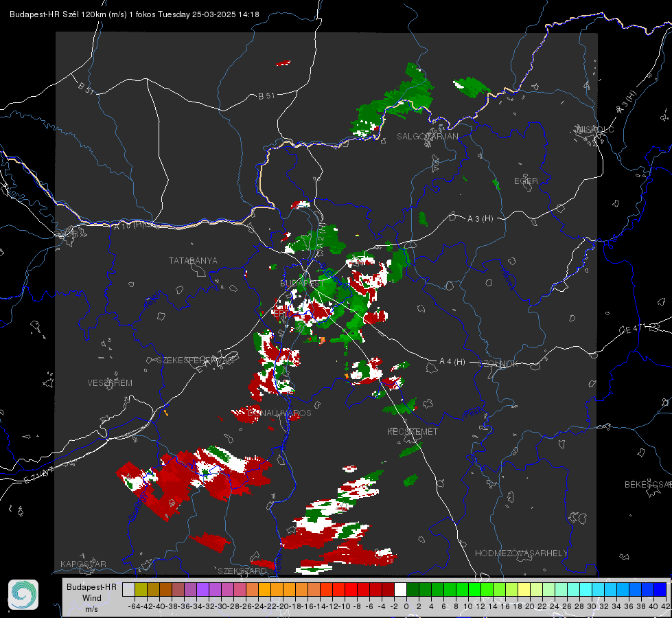Click the KAPOSVÁR city label

[x=83, y=564]
